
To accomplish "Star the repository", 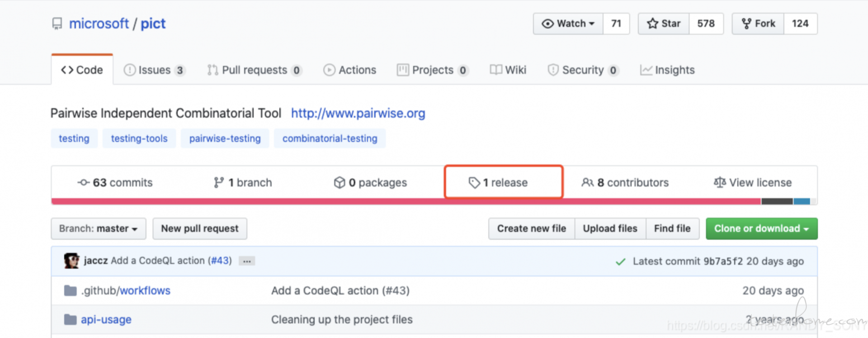I will click(x=664, y=24).
